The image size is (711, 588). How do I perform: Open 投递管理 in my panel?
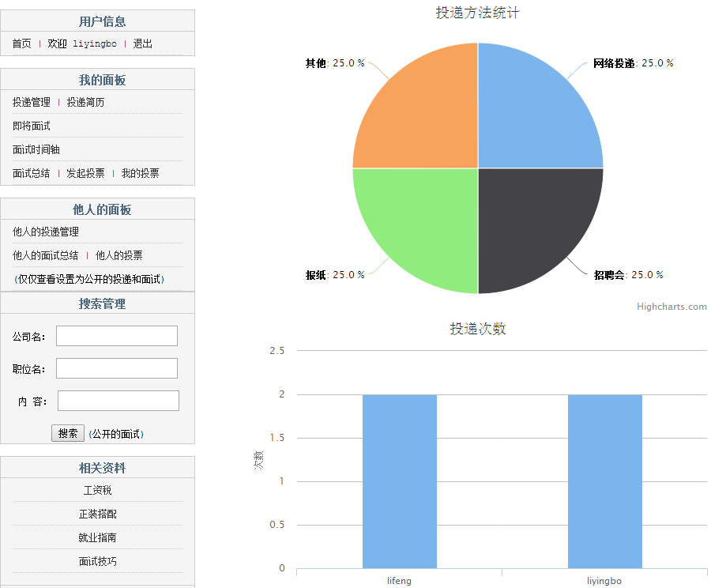click(32, 103)
